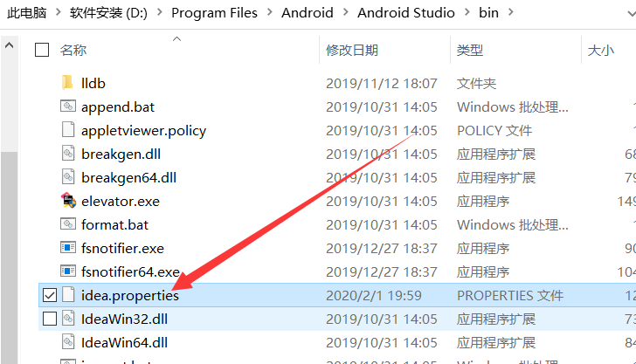Screen dimensions: 636x364
Task: Select the IdeaWin64.dll file name
Action: (x=124, y=342)
